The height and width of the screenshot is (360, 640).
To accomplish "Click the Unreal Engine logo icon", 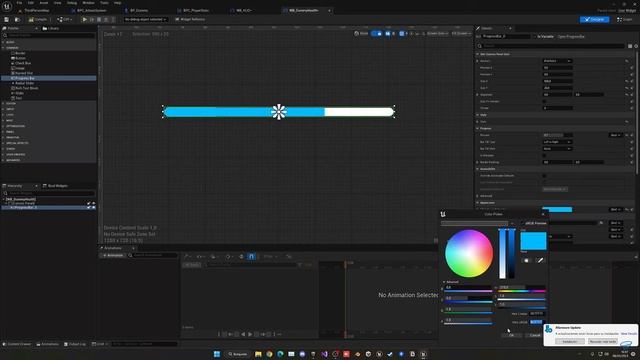I will click(x=7, y=7).
